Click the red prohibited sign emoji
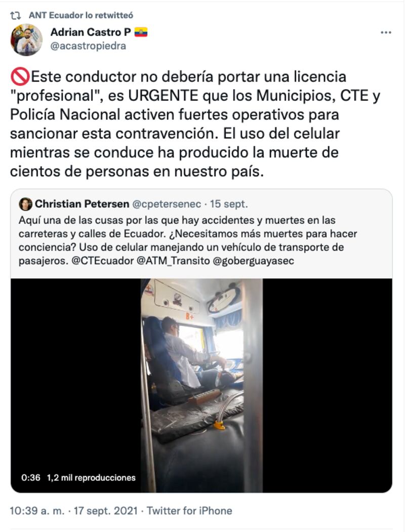 tap(20, 77)
